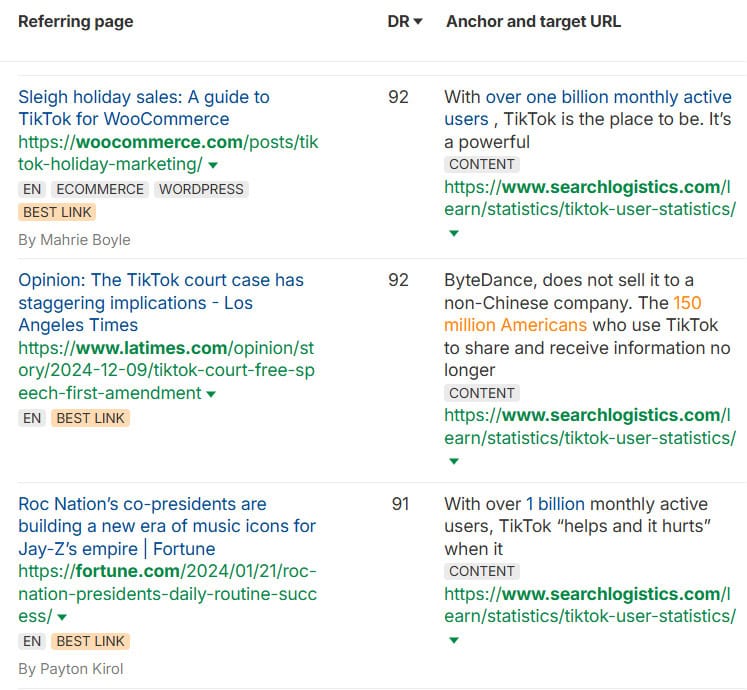Image resolution: width=747 pixels, height=690 pixels.
Task: Click author name Payton Kirol
Action: pyautogui.click(x=82, y=669)
